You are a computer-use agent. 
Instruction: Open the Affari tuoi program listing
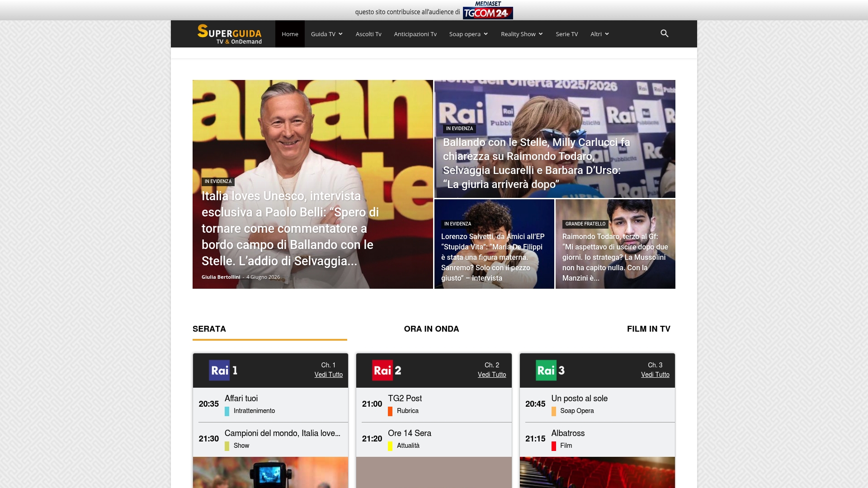click(241, 399)
